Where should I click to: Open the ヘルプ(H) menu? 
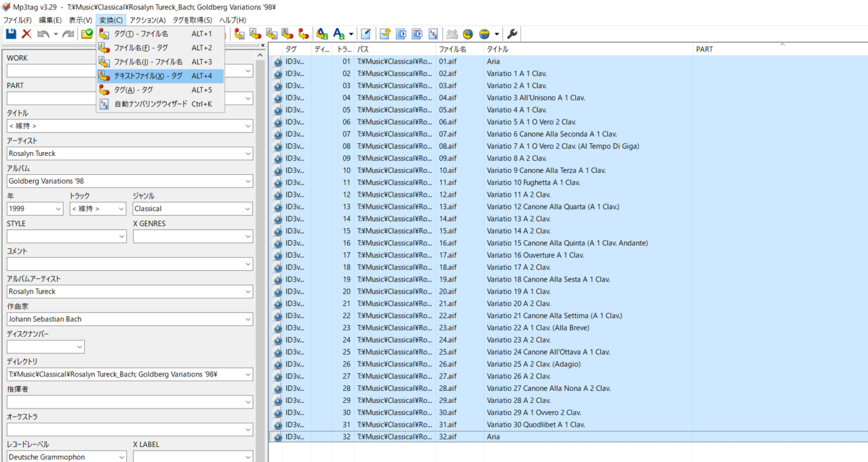[x=233, y=20]
